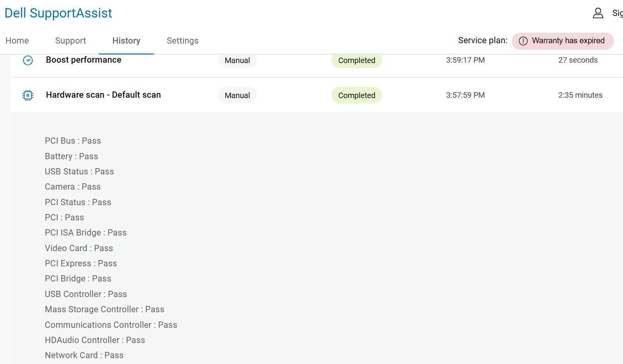The image size is (623, 364).
Task: Expand the Boost performance history row
Action: coord(83,60)
